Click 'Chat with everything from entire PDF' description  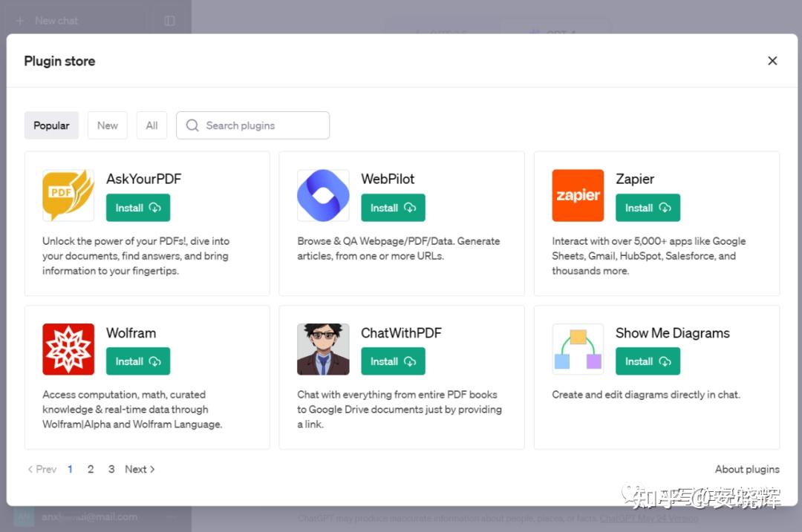[x=400, y=410]
